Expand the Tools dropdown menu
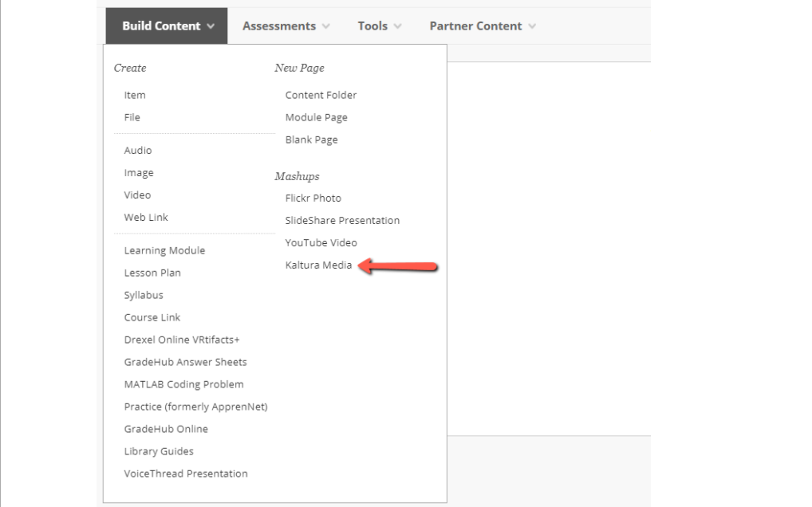The width and height of the screenshot is (812, 507). pos(379,26)
